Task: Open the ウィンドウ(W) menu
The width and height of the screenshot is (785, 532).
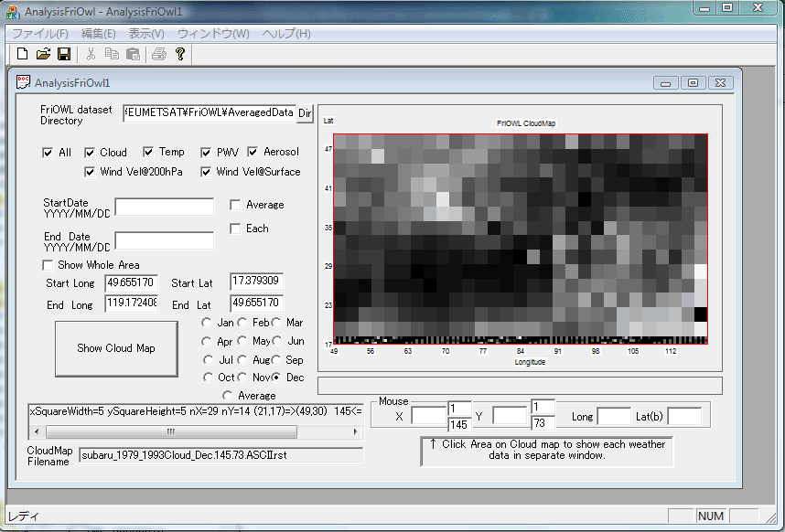Action: pyautogui.click(x=212, y=34)
